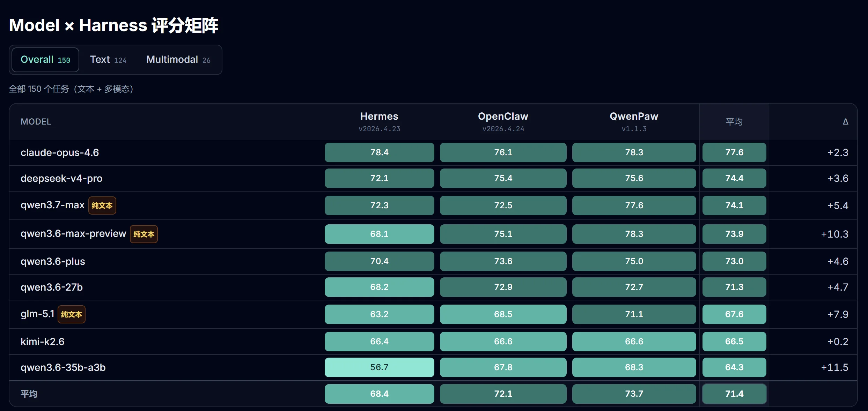The height and width of the screenshot is (411, 868).
Task: Click claude-opus-4.6 Hermes score 78.4
Action: point(380,152)
